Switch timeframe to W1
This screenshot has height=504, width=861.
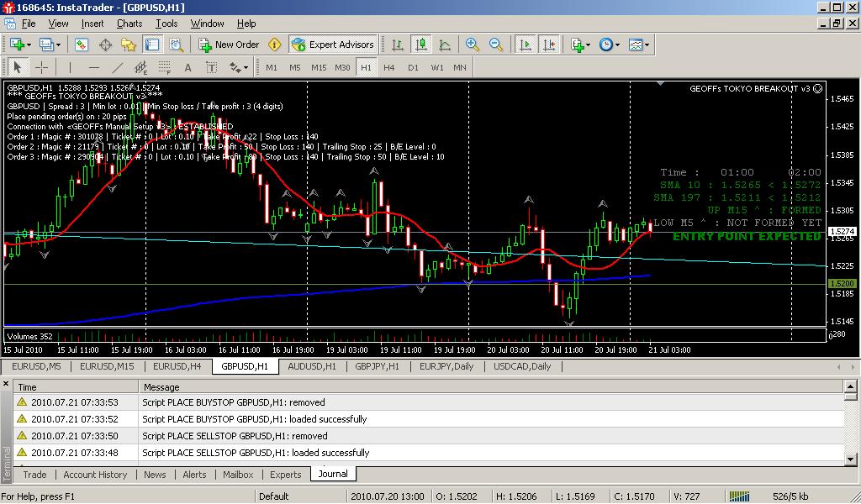(437, 67)
